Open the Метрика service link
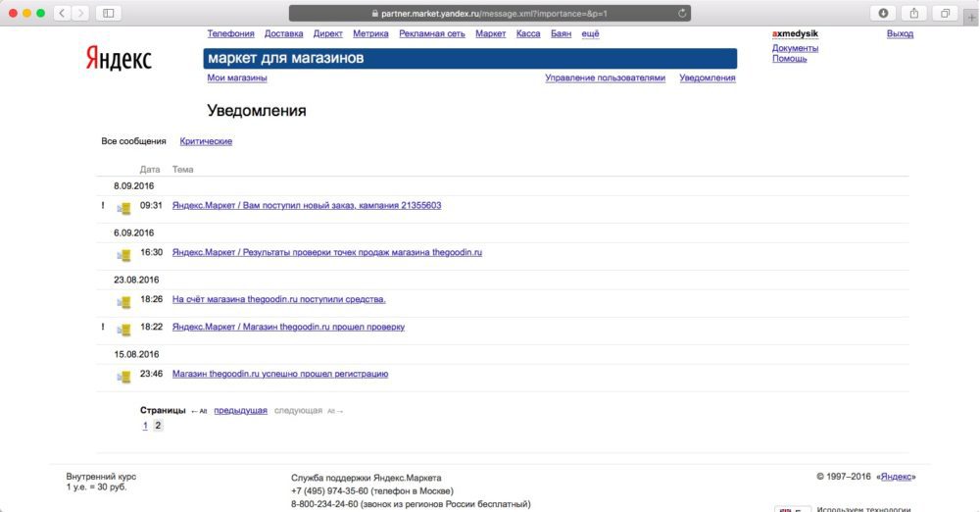Image resolution: width=980 pixels, height=512 pixels. tap(370, 33)
